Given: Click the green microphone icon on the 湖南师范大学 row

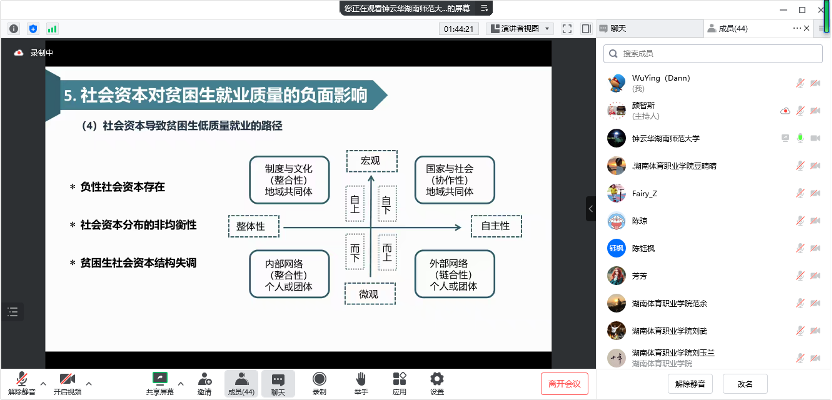Looking at the screenshot, I should point(800,138).
